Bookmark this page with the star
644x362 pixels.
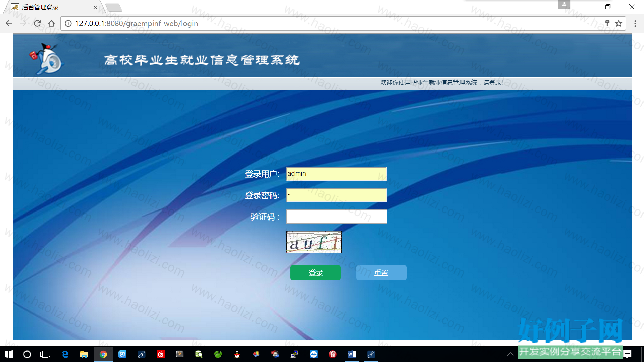coord(619,23)
